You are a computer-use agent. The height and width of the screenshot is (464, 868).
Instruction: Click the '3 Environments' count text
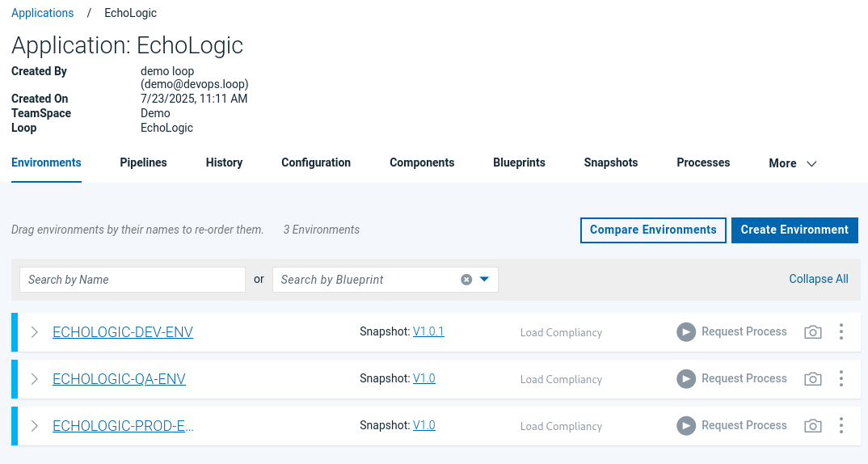(x=321, y=230)
